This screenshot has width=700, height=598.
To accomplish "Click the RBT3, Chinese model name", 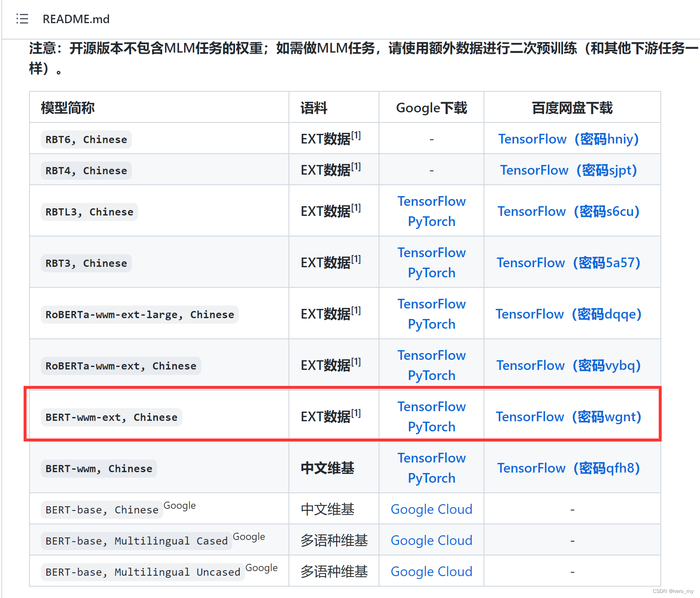I will pos(86,263).
